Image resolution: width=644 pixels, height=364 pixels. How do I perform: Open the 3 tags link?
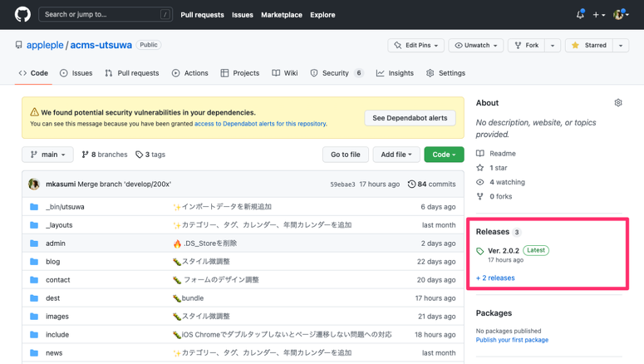(150, 155)
